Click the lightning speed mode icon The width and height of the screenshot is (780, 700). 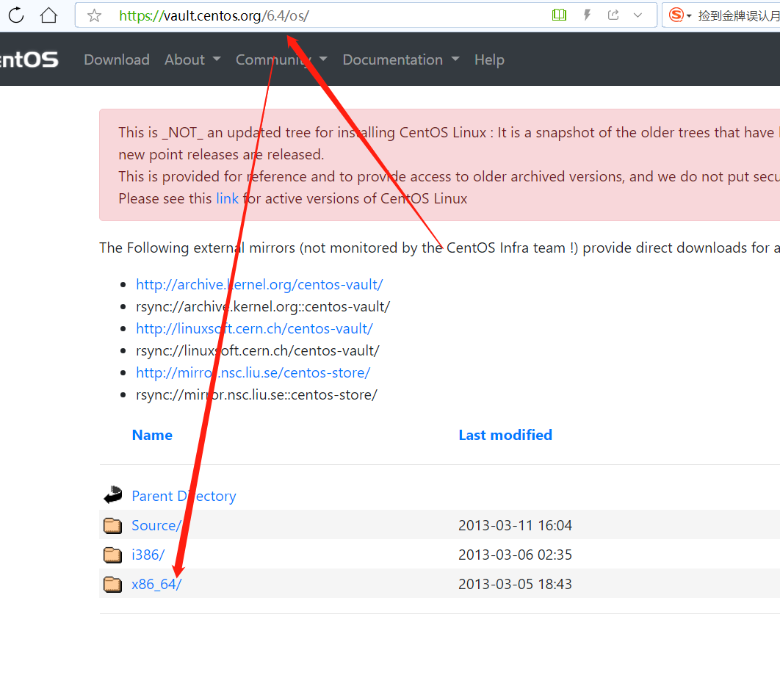pos(587,15)
